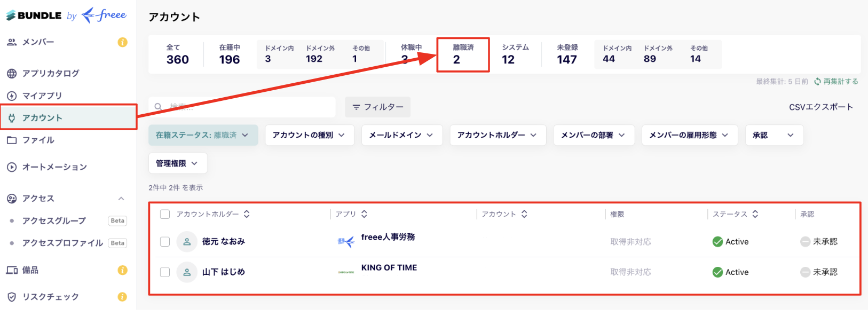Tick the checkbox for 山下 はじめ
The width and height of the screenshot is (868, 316).
coord(165,272)
